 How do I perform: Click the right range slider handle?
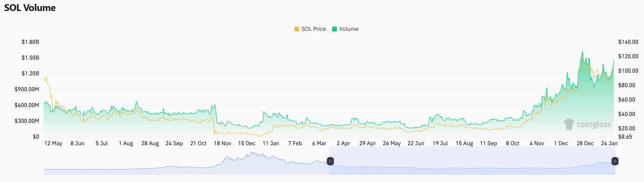pos(615,161)
